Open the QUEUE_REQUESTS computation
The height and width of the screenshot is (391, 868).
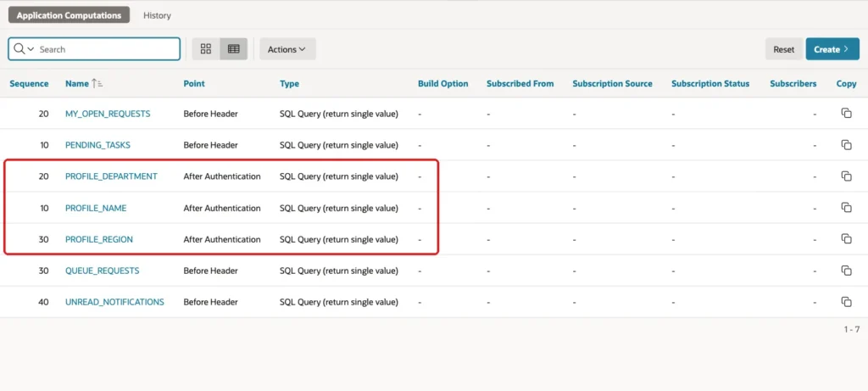pos(103,271)
